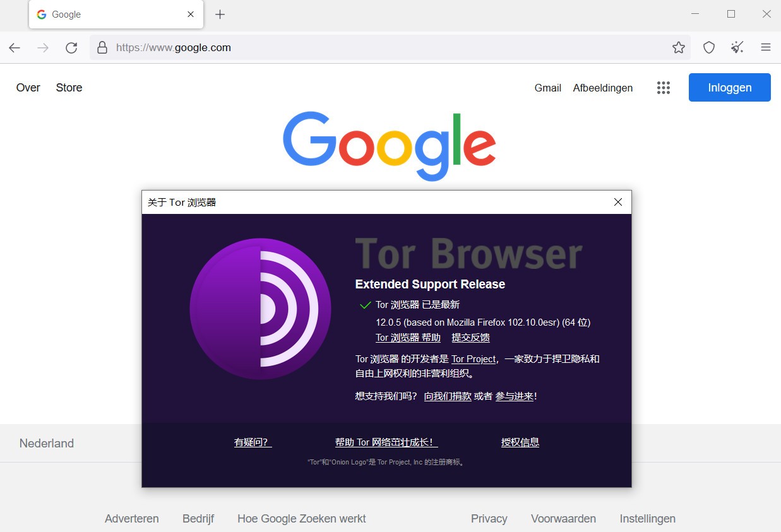The image size is (781, 532).
Task: Click the New Identity broom icon
Action: 737,48
